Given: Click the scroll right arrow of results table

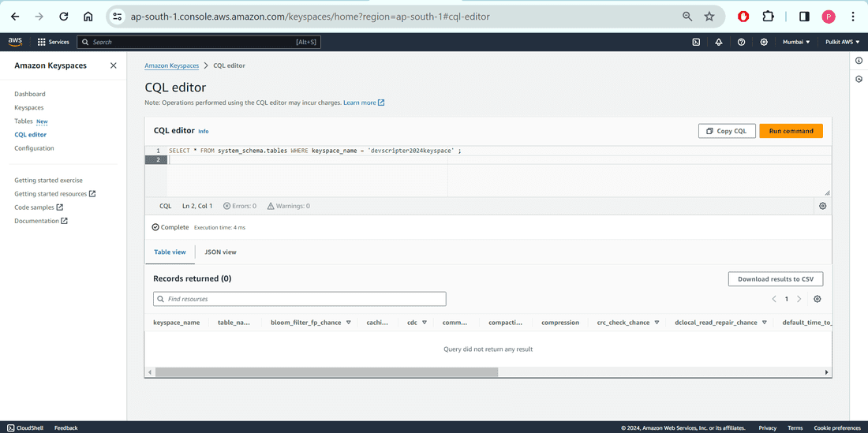Looking at the screenshot, I should tap(827, 373).
